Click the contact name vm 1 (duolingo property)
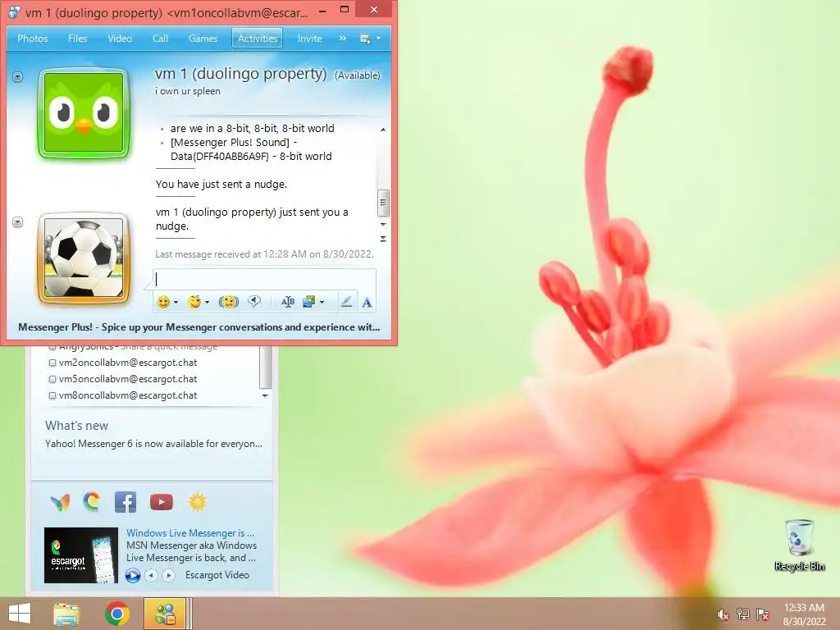 (240, 74)
